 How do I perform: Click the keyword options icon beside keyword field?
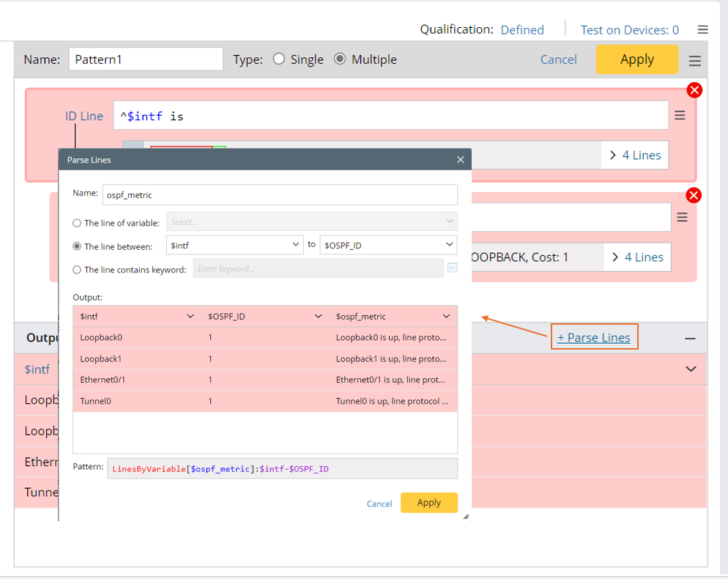[x=452, y=268]
